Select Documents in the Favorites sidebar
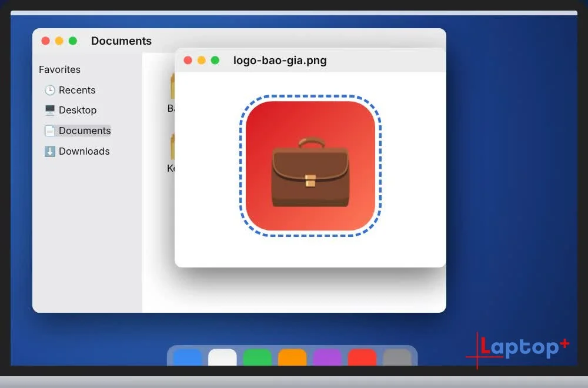Image resolution: width=588 pixels, height=388 pixels. tap(78, 131)
